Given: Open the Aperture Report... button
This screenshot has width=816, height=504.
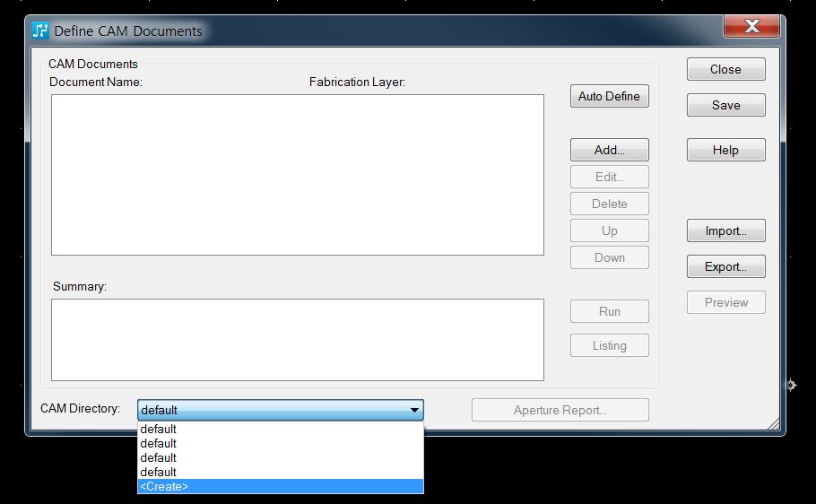Looking at the screenshot, I should pyautogui.click(x=560, y=410).
